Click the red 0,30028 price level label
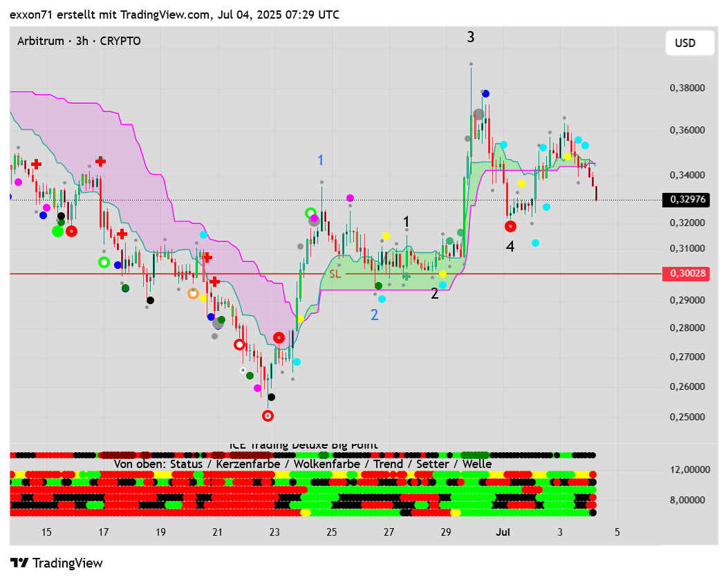 pos(687,274)
